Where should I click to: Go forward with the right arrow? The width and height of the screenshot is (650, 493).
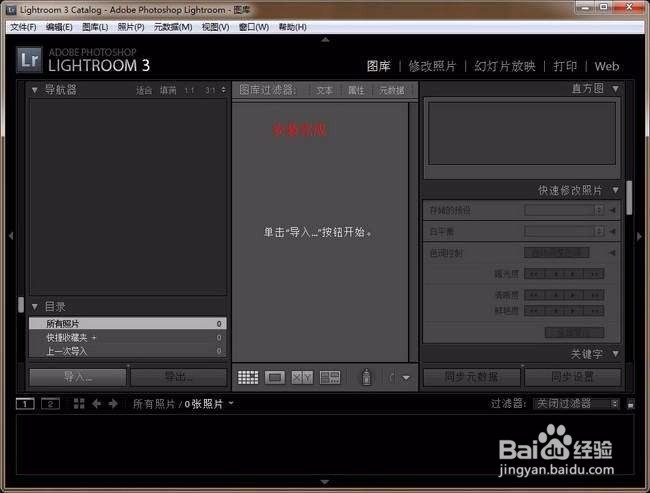(112, 403)
